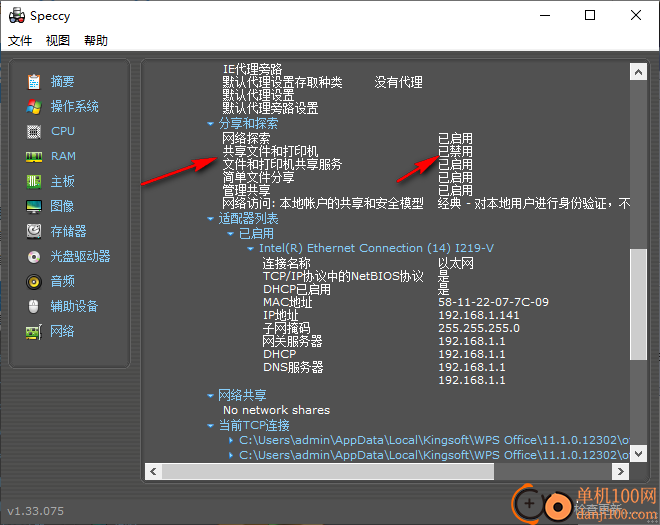Collapse the 网络共享 section
This screenshot has height=525, width=660.
click(x=210, y=396)
